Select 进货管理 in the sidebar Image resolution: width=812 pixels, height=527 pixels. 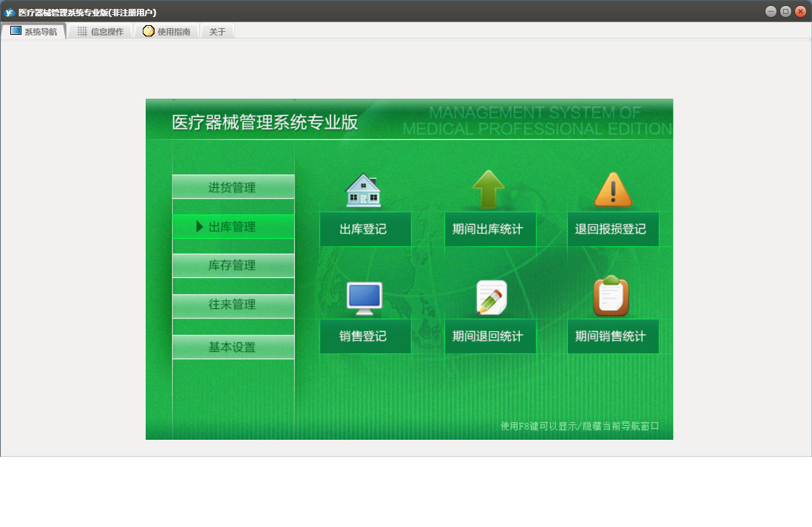233,188
